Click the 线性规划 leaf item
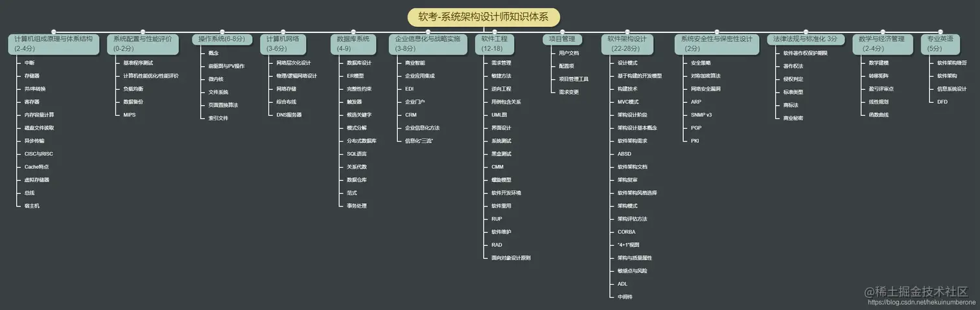The height and width of the screenshot is (310, 980). (879, 102)
